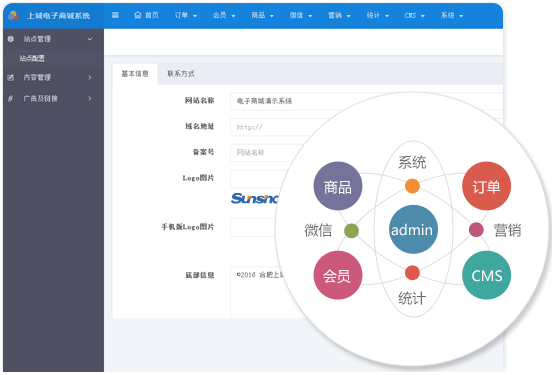Image resolution: width=555 pixels, height=375 pixels.
Task: Click the teal CMS circle
Action: [x=486, y=275]
